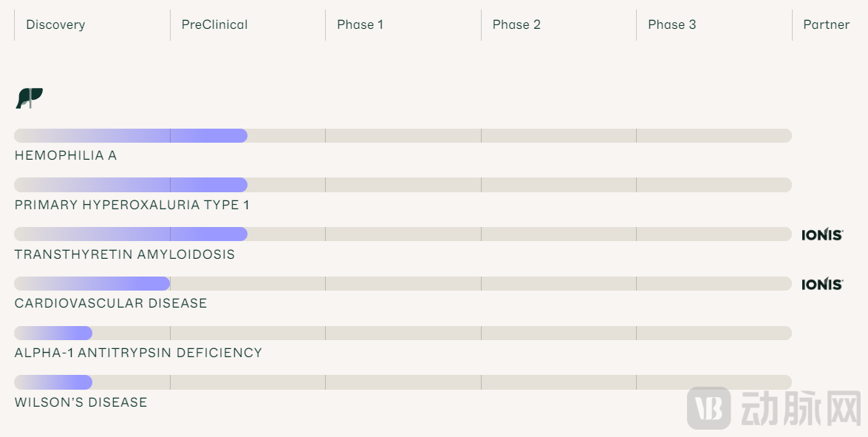The height and width of the screenshot is (437, 868).
Task: Click the green liver icon
Action: point(30,98)
